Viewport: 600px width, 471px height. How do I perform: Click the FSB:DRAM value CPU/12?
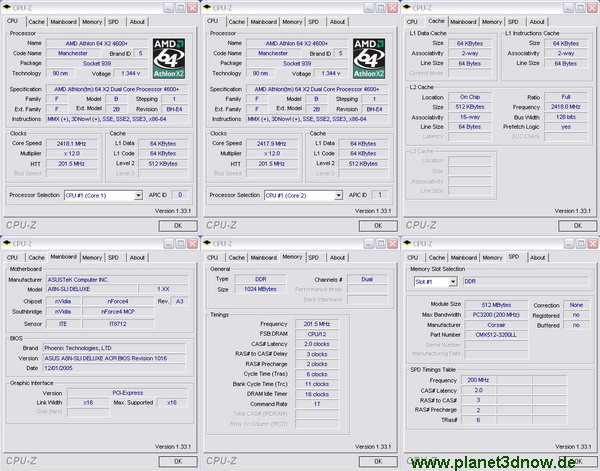[x=317, y=334]
